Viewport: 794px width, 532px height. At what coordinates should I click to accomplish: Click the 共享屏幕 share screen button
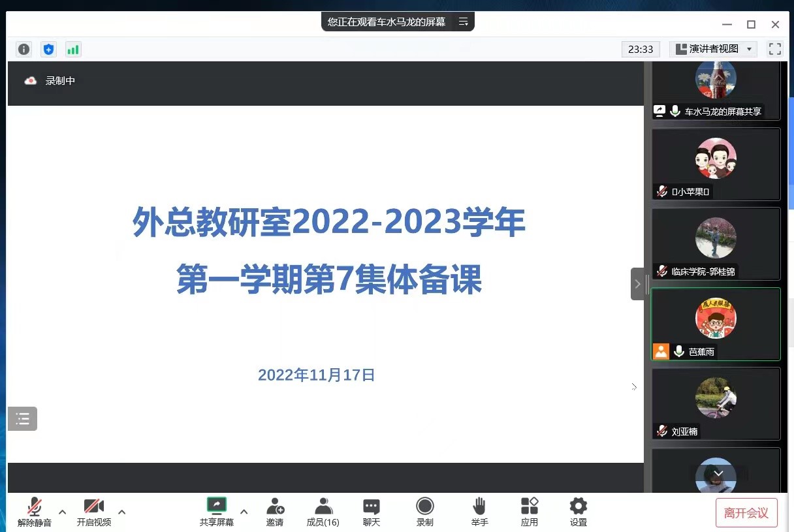216,511
